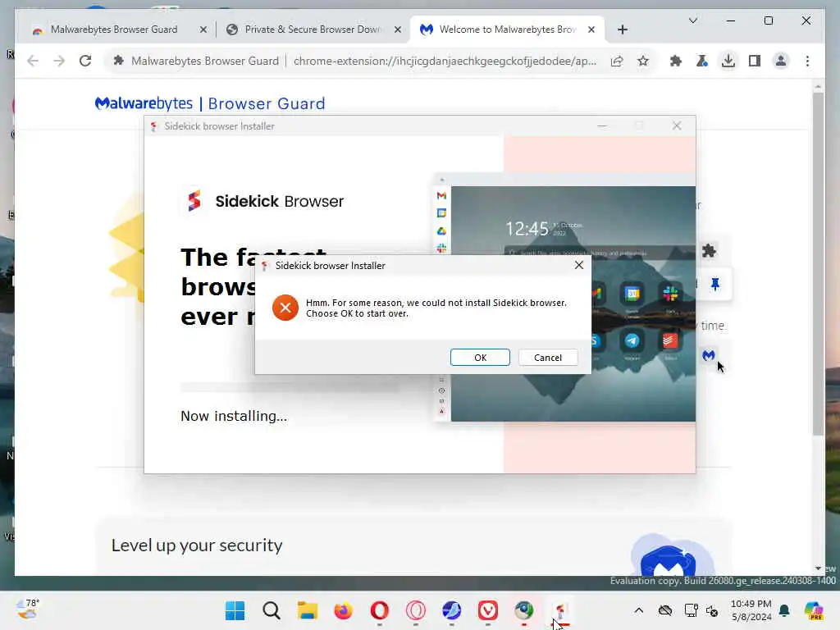Click the Google Calendar app icon in preview

pyautogui.click(x=632, y=294)
